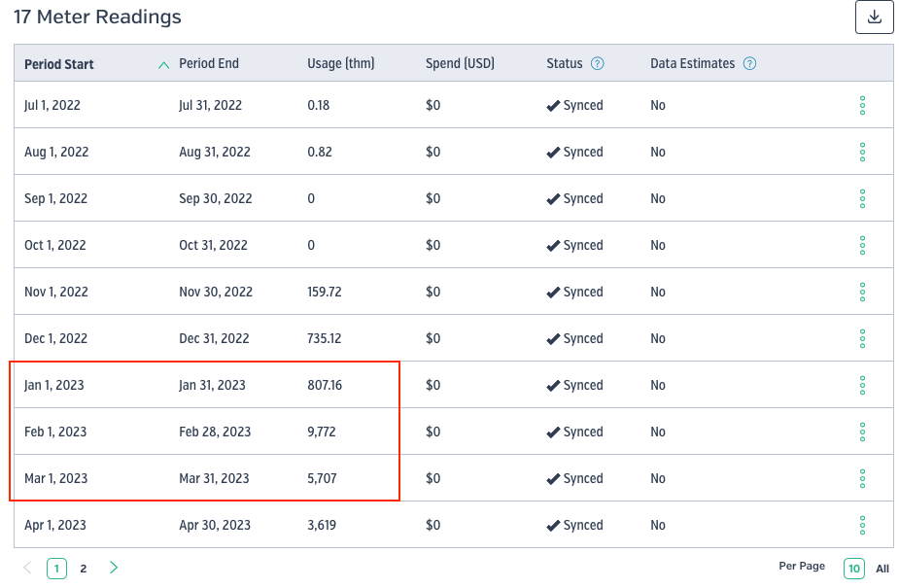This screenshot has height=588, width=899.
Task: Download the meter readings data
Action: [x=874, y=17]
